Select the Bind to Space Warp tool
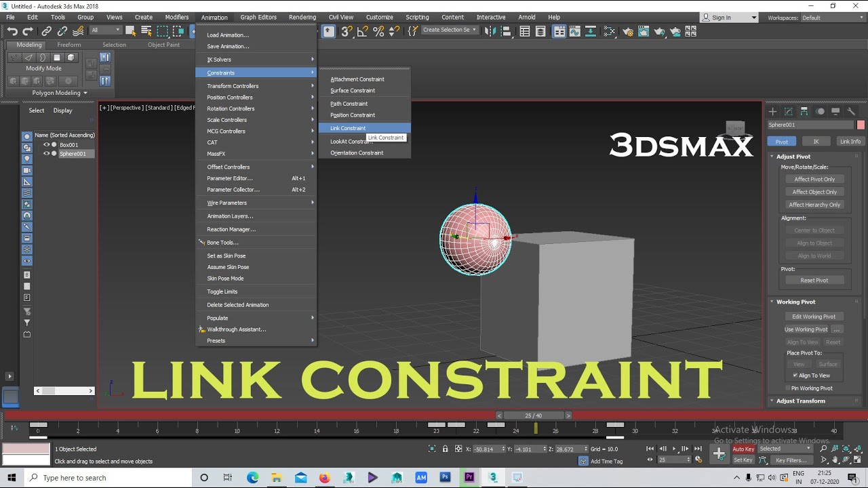The image size is (868, 488). coord(79,31)
